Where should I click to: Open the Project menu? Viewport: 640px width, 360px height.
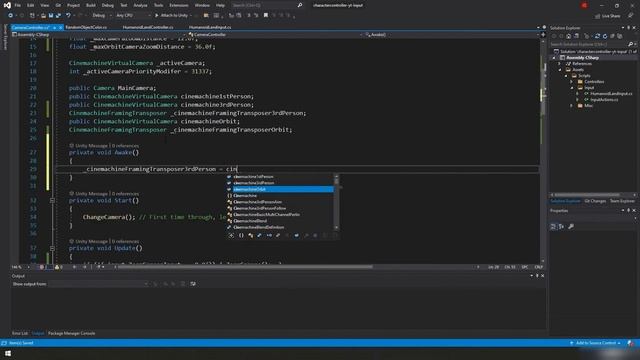pyautogui.click(x=73, y=5)
